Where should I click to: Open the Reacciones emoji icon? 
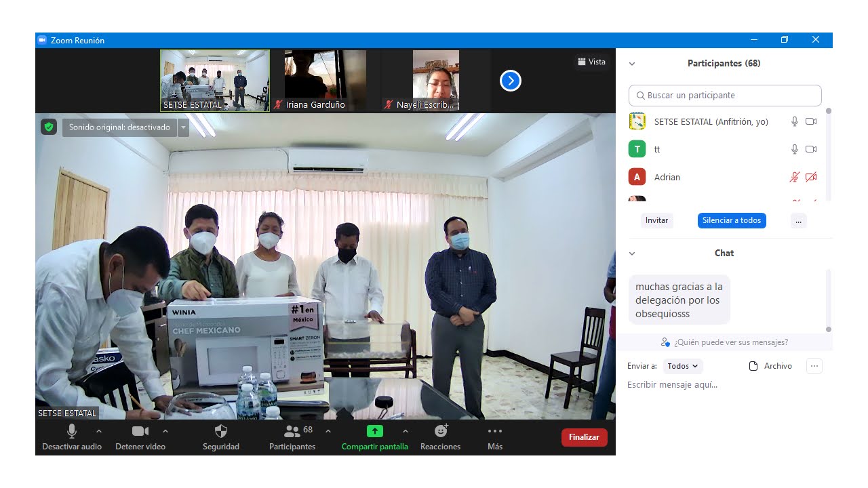(x=441, y=432)
